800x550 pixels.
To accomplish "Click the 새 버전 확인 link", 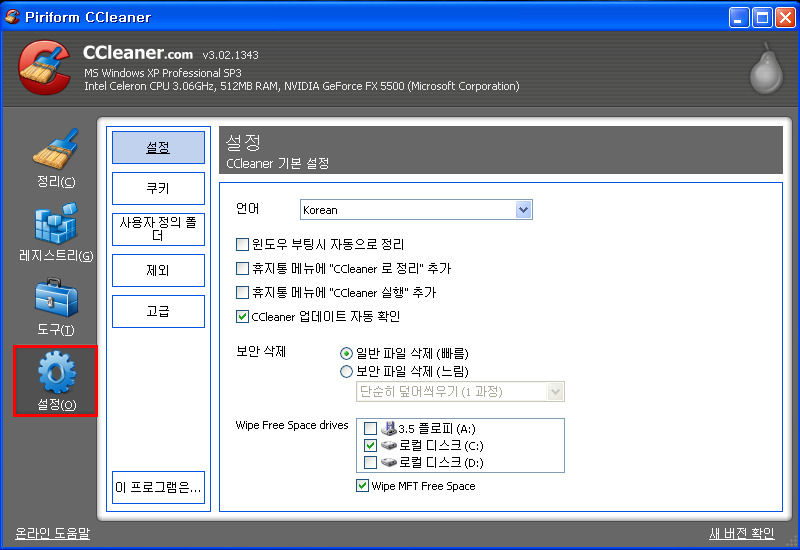I will pyautogui.click(x=742, y=533).
